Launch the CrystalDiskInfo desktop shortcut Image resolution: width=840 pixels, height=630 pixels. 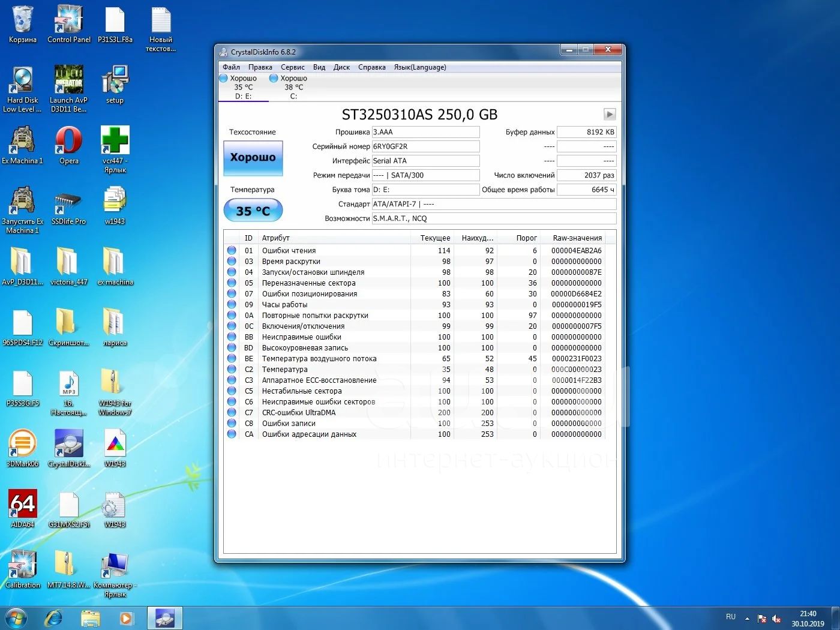tap(68, 448)
